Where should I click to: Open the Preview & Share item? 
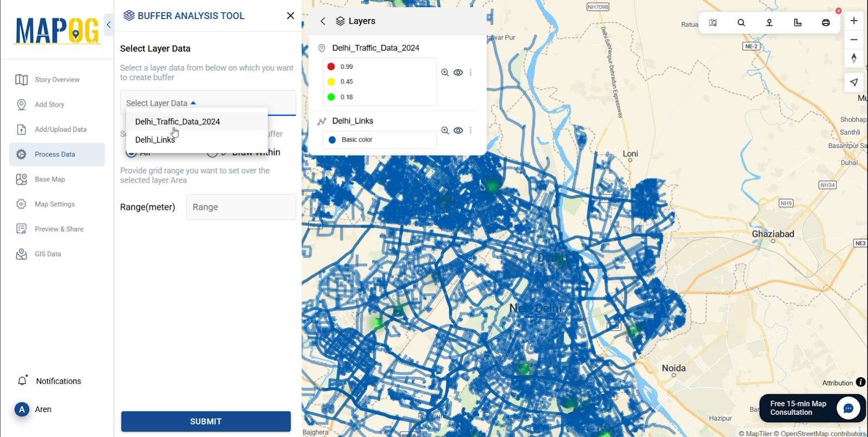[57, 230]
